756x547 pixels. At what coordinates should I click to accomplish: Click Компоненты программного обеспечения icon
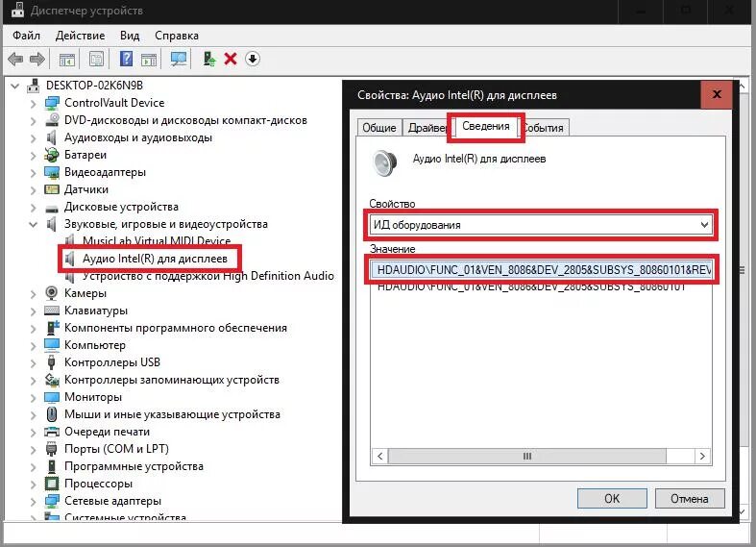click(52, 328)
